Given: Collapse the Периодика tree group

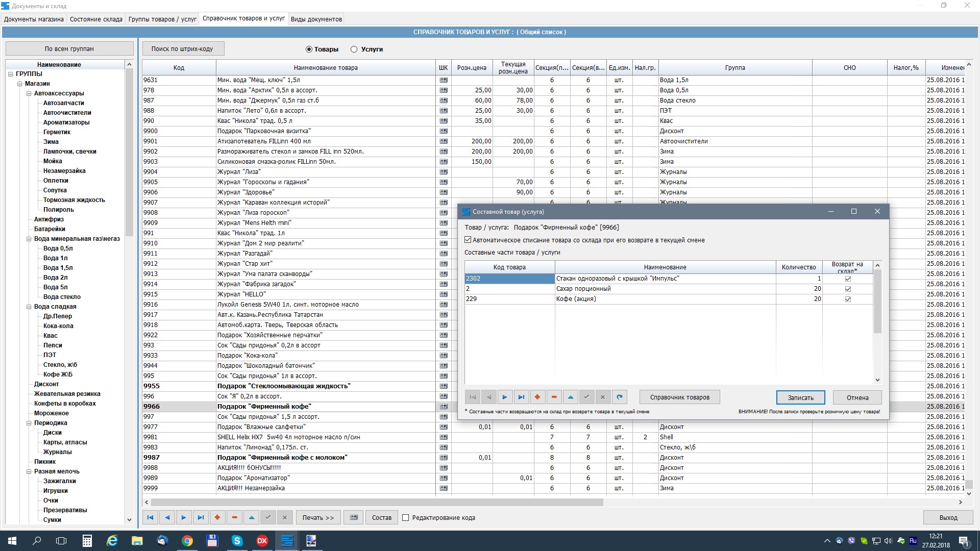Looking at the screenshot, I should [x=29, y=423].
